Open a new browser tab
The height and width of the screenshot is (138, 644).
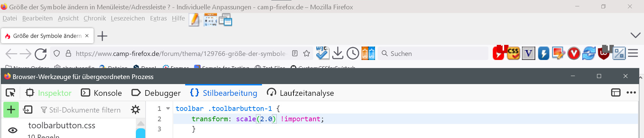102,36
